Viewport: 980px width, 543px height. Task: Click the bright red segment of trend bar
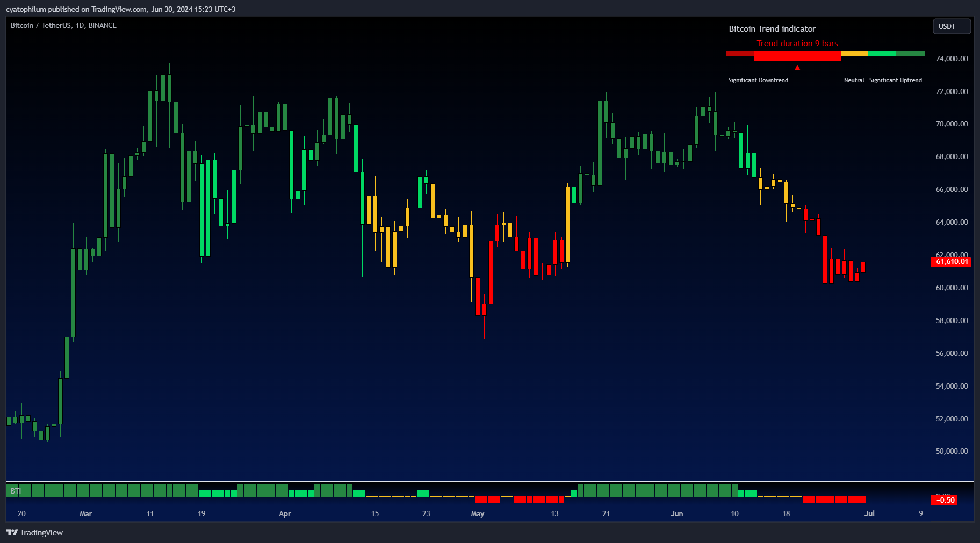[797, 55]
